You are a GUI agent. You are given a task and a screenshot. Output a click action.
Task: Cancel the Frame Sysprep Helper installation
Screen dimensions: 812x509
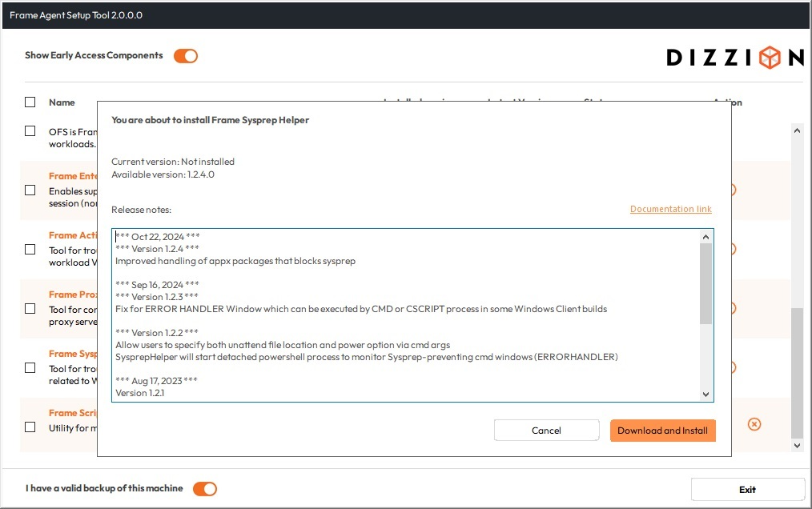click(546, 430)
